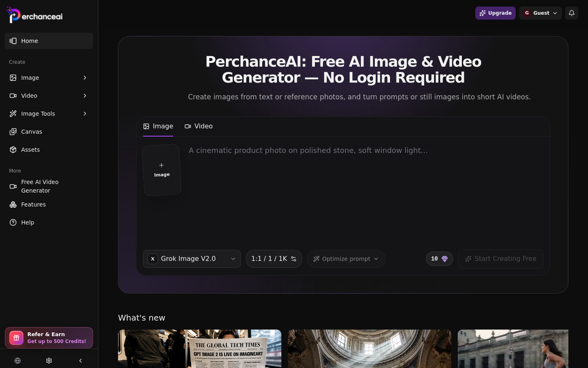Image resolution: width=588 pixels, height=368 pixels.
Task: Open Free AI Video Generator link
Action: pos(49,186)
